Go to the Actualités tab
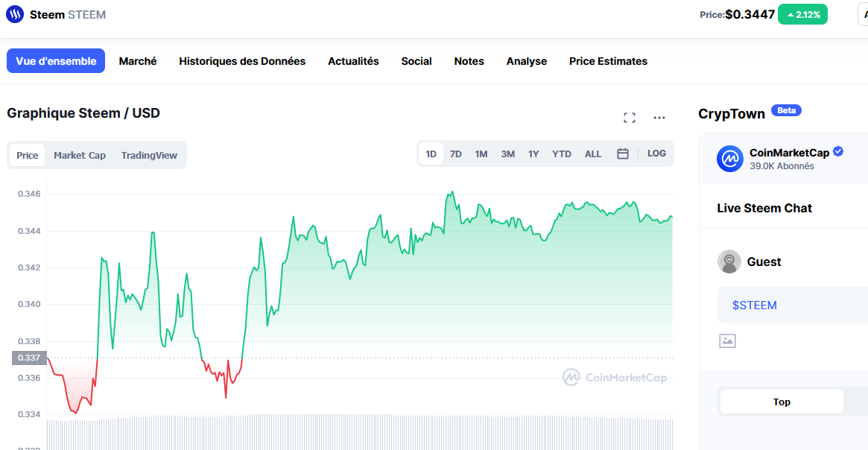 coord(353,61)
